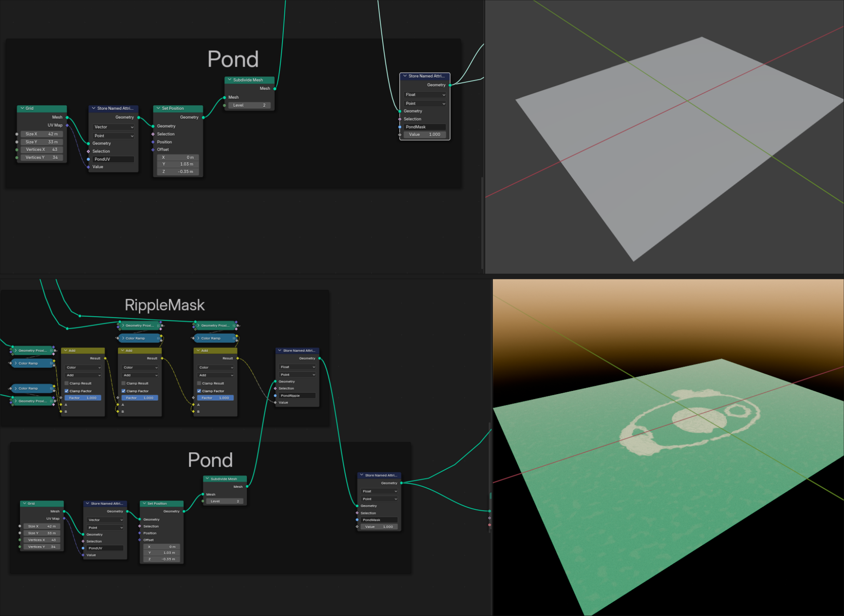Enable Clamp Result on the middle Add node

pyautogui.click(x=124, y=383)
